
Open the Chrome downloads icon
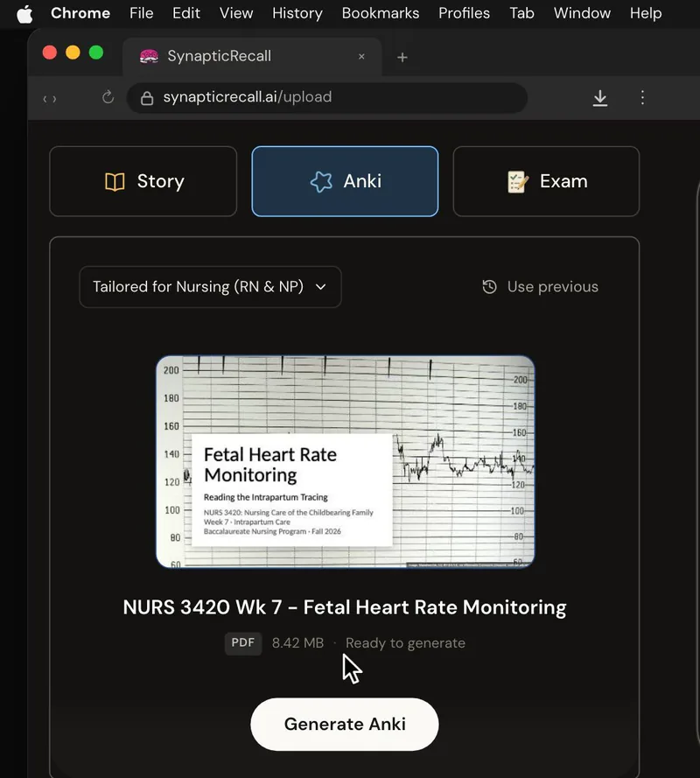tap(599, 98)
